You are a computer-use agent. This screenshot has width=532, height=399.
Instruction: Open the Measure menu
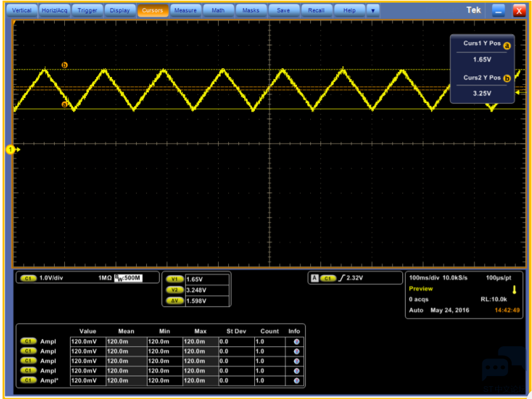(x=185, y=11)
